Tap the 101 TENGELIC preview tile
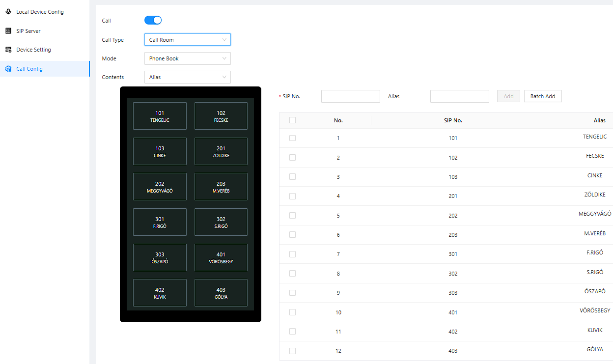Screen dimensions: 613x364 coord(160,116)
